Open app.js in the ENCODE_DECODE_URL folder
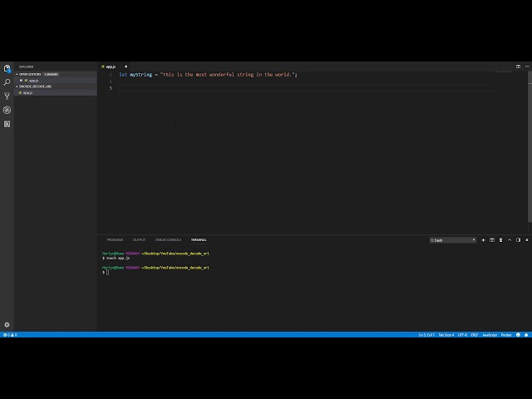Image resolution: width=532 pixels, height=399 pixels. [56, 92]
